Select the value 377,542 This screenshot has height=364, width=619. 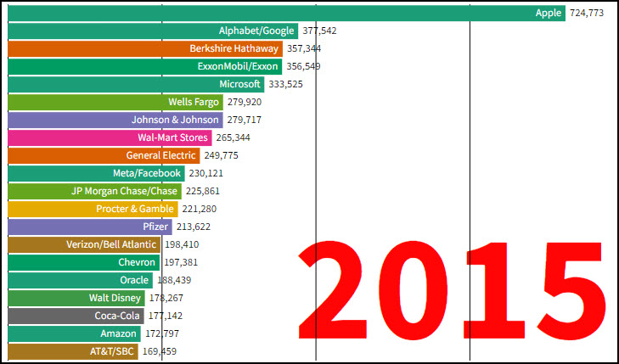point(319,31)
